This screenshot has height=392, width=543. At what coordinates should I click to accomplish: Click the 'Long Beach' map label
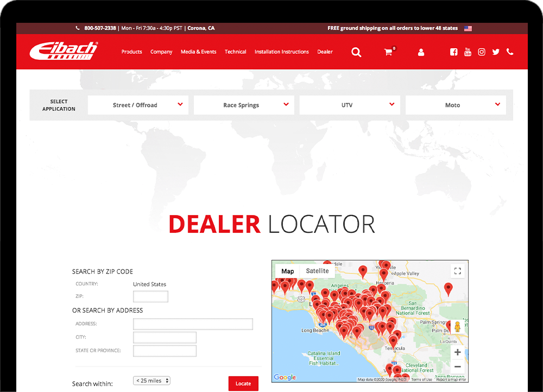pos(314,330)
